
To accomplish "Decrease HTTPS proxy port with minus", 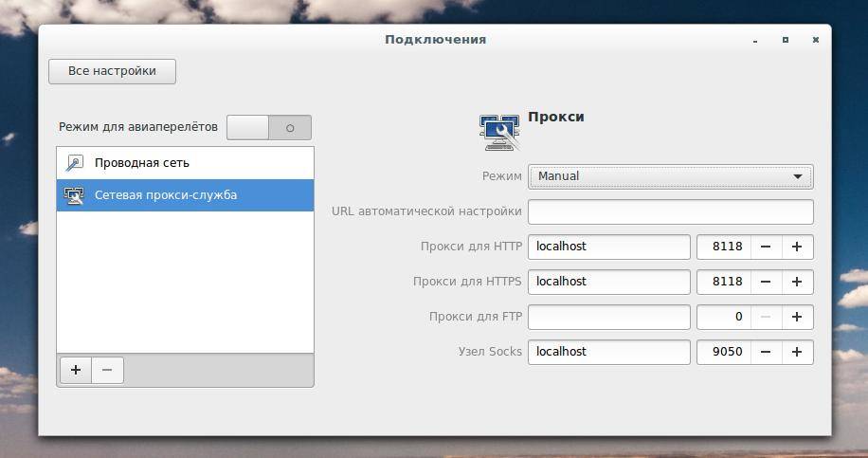I will pyautogui.click(x=767, y=282).
